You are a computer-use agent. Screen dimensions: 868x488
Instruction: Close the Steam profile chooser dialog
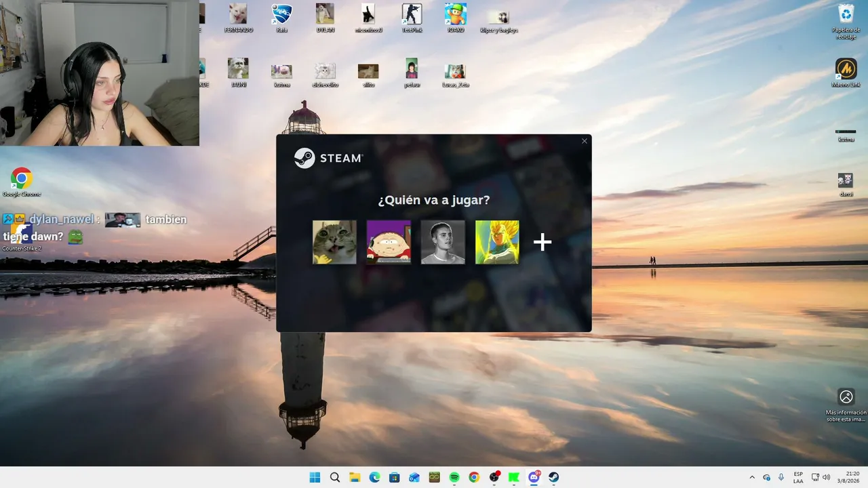[585, 141]
